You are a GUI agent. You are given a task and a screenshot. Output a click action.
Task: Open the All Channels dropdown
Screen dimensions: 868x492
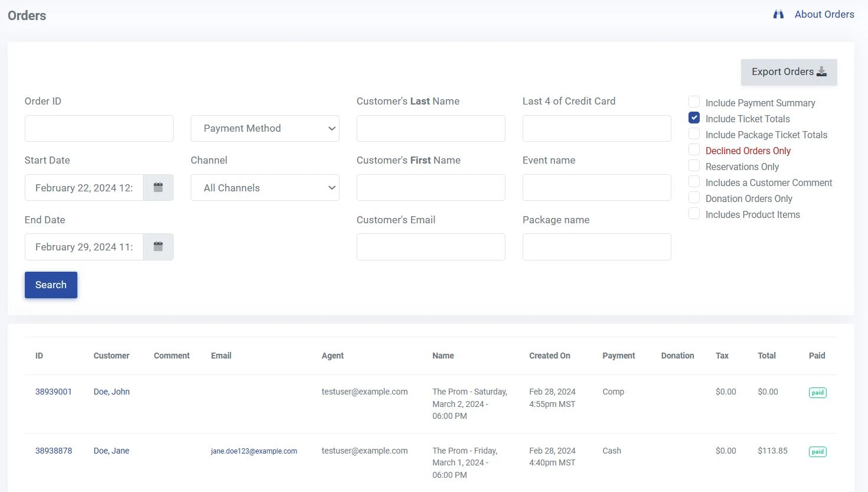pos(265,188)
